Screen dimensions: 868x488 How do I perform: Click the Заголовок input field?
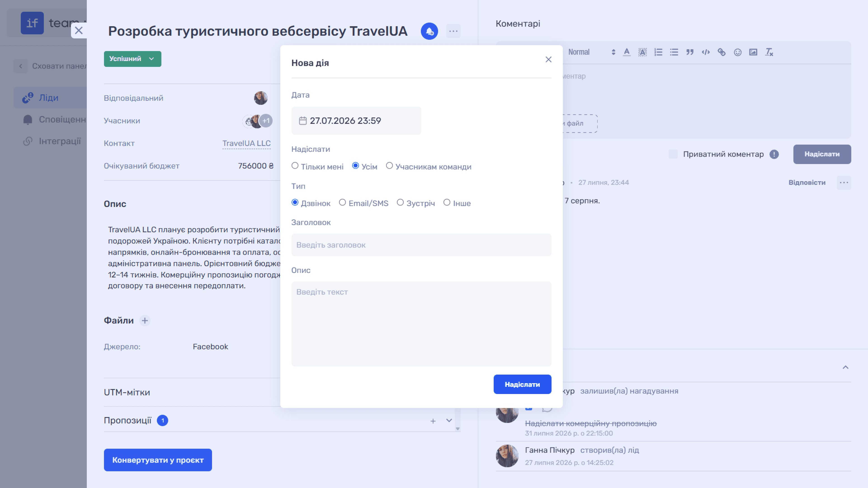tap(421, 245)
